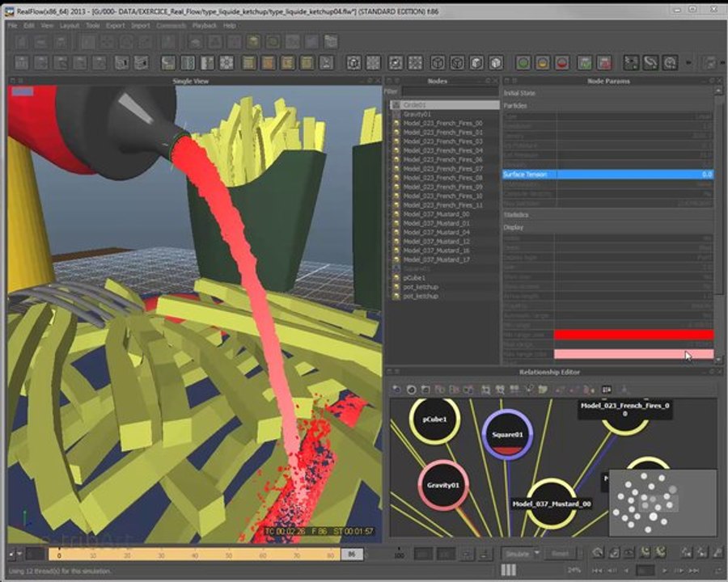Click the red circle icon in the main toolbar
The width and height of the screenshot is (728, 582).
click(x=562, y=63)
